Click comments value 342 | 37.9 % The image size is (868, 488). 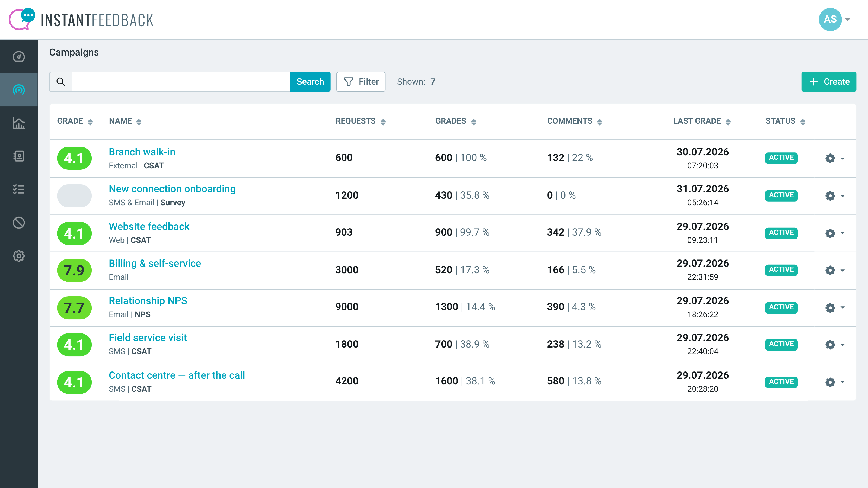click(574, 232)
